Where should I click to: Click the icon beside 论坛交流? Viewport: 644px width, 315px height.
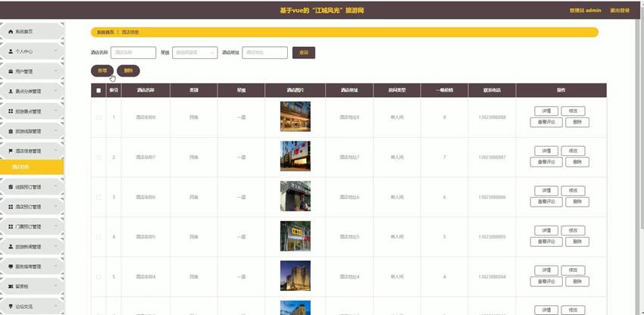11,307
